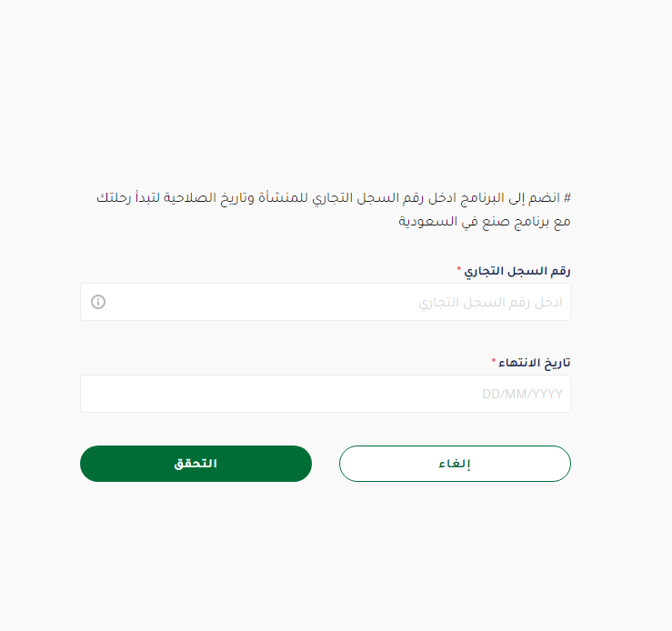Submit the form using التحقق
672x631 pixels.
196,464
